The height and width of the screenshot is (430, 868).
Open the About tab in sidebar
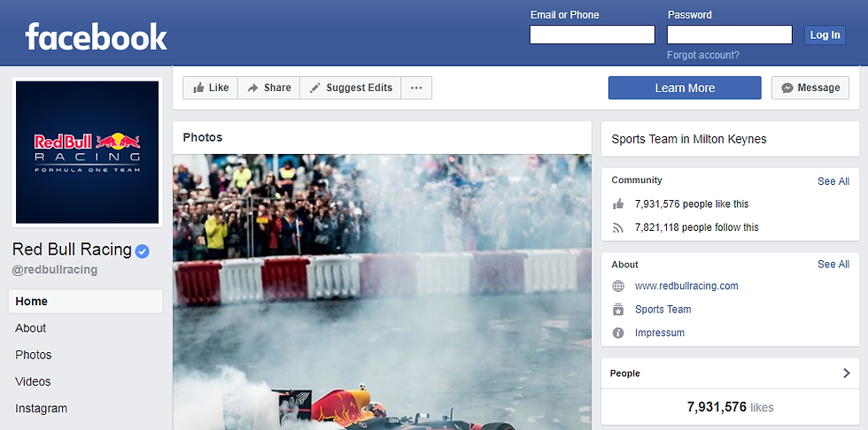30,328
